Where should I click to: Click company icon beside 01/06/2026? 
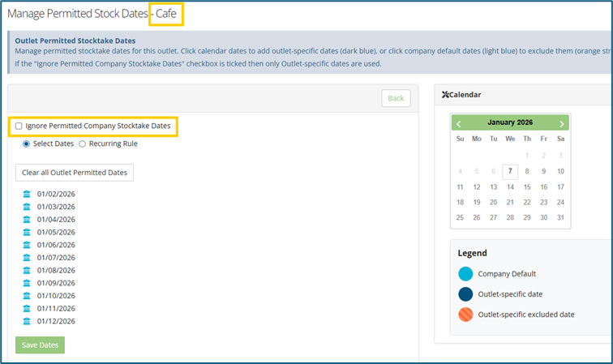[x=27, y=245]
